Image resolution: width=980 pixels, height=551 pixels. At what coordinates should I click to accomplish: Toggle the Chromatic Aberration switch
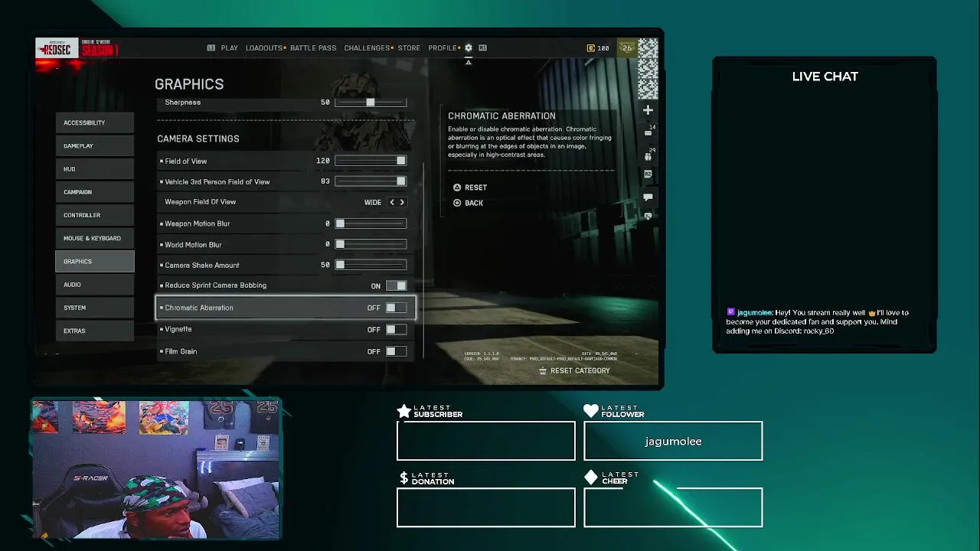tap(397, 308)
